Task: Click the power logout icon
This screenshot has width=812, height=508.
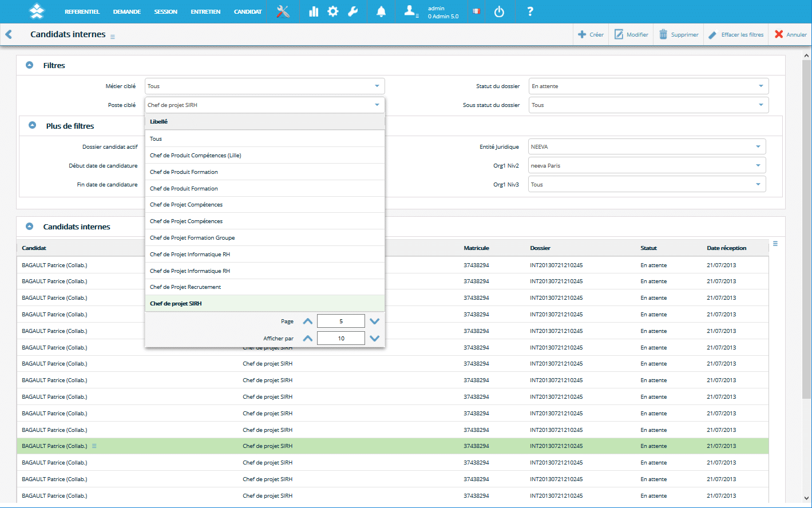Action: coord(499,11)
